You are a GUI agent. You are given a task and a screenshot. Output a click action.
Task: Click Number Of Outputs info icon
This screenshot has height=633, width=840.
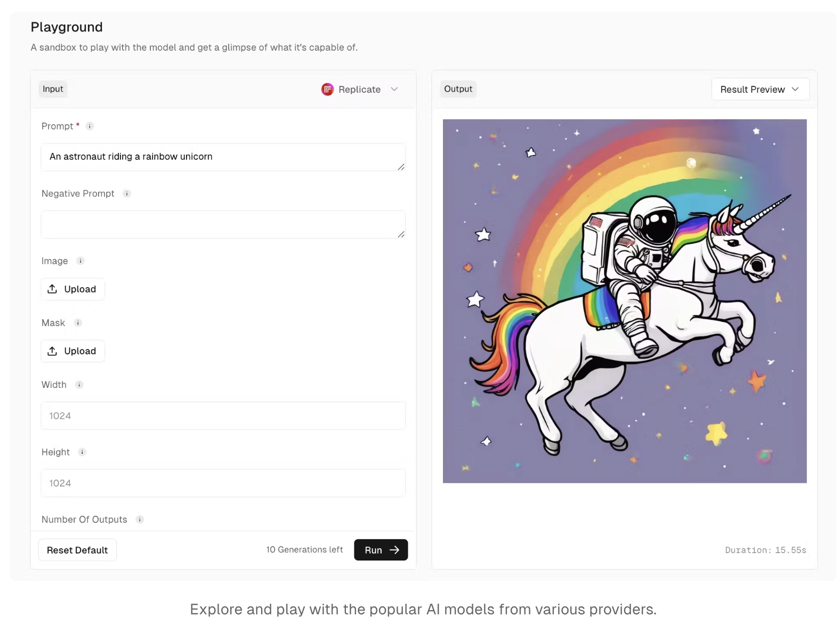pyautogui.click(x=140, y=520)
